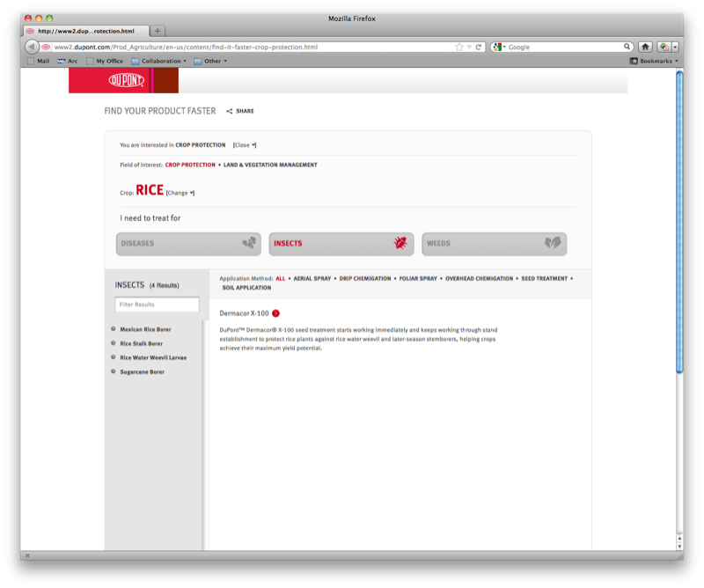The image size is (704, 588).
Task: Click the Arc bookmark
Action: pos(68,61)
